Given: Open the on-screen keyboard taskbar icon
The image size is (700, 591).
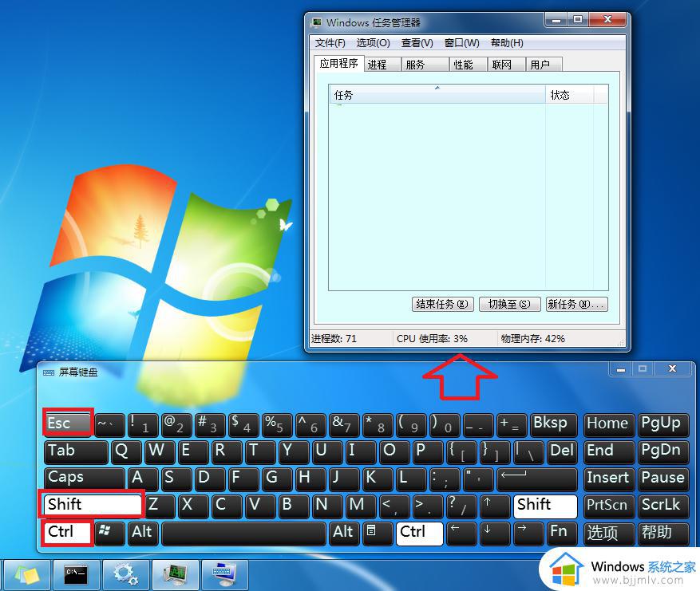Looking at the screenshot, I should [224, 574].
